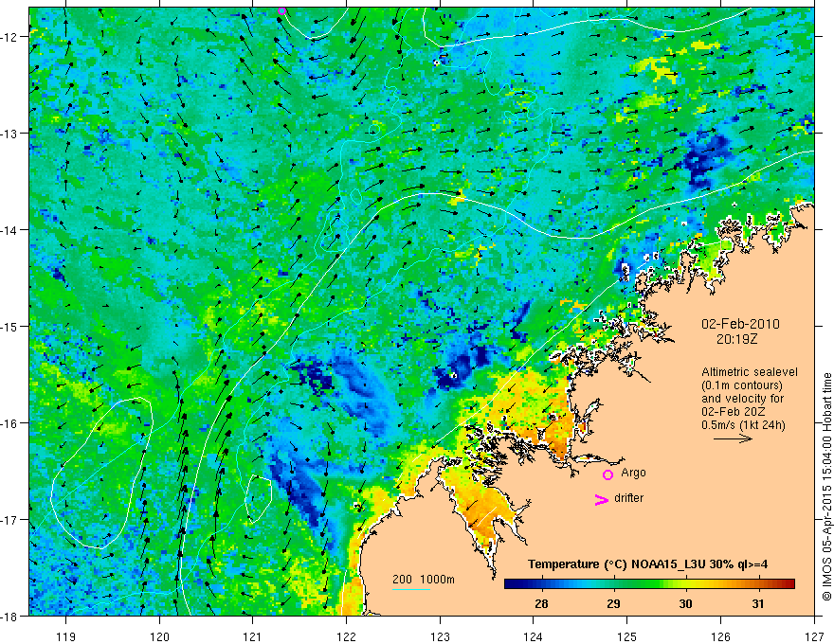
Task: Click the 'Altimetric sealevel' caption line
Action: click(x=750, y=372)
